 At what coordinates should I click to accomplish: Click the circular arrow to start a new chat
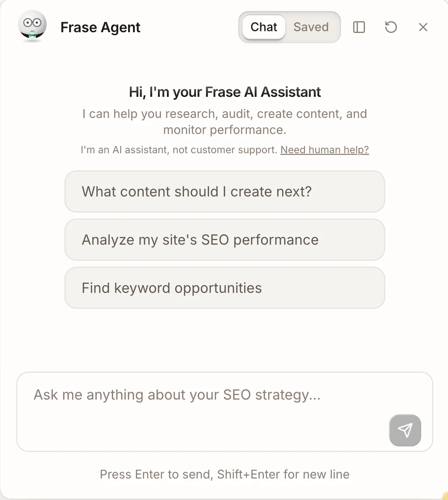tap(391, 27)
